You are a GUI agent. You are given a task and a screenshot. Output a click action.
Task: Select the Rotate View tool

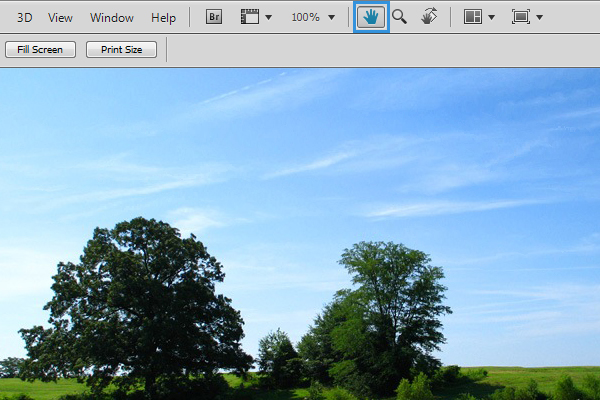point(429,17)
